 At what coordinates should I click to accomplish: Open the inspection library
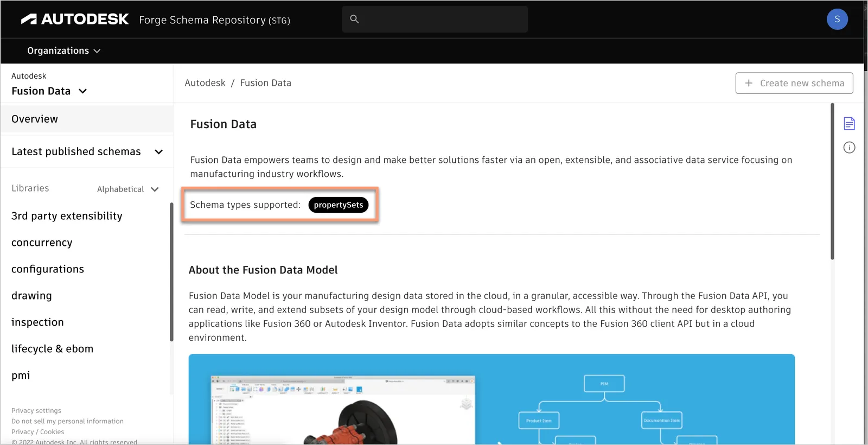point(37,322)
